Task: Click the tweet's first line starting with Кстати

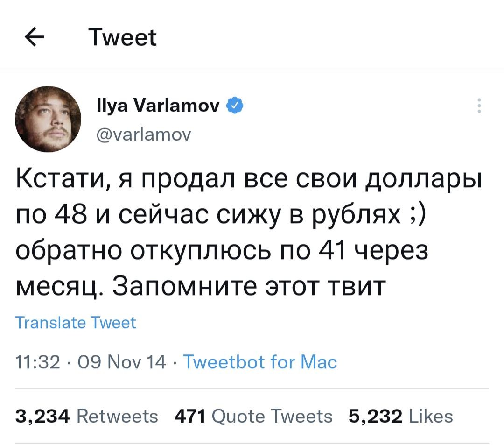Action: click(248, 180)
